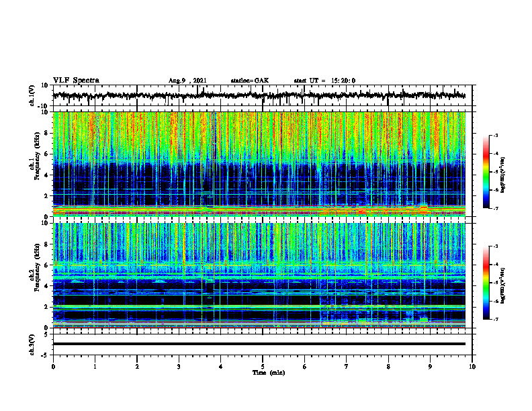Click the ch.1 spectrogram color bar
The image size is (532, 411).
486,172
